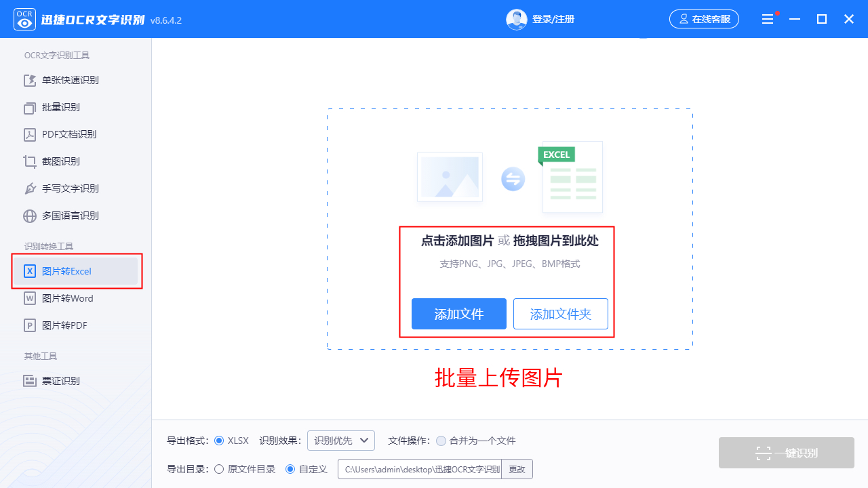Select XLSX export format radio
The image size is (868, 488).
[x=219, y=441]
